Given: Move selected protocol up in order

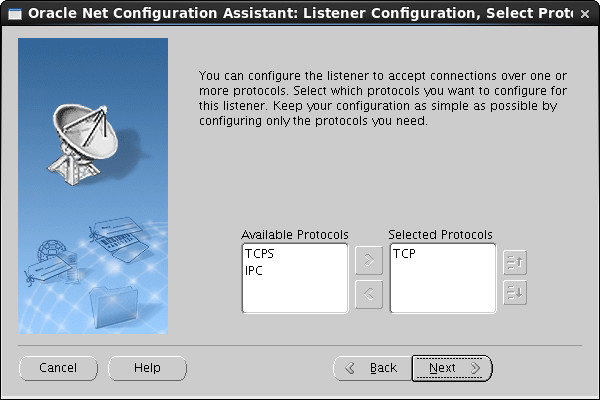Looking at the screenshot, I should pyautogui.click(x=515, y=263).
